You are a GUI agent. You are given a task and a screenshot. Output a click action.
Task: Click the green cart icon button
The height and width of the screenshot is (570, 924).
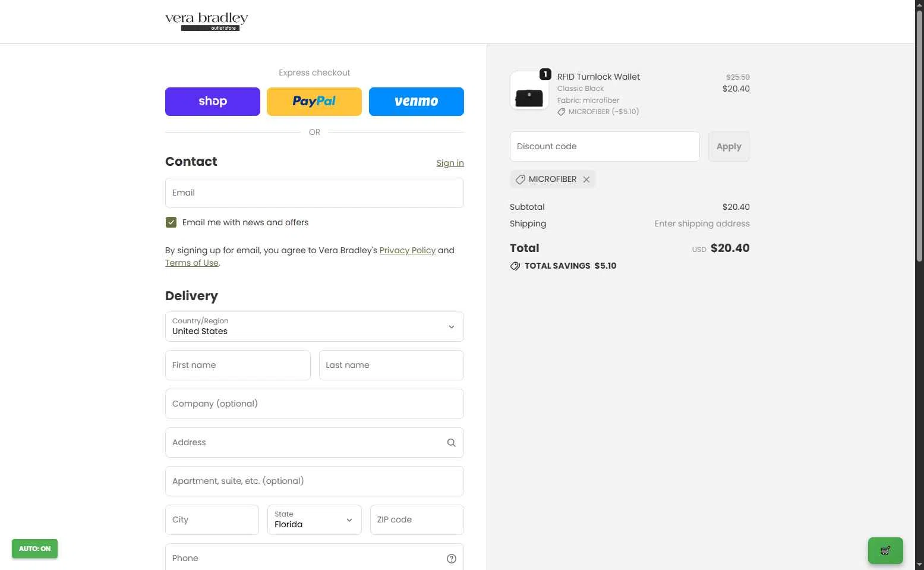click(885, 550)
